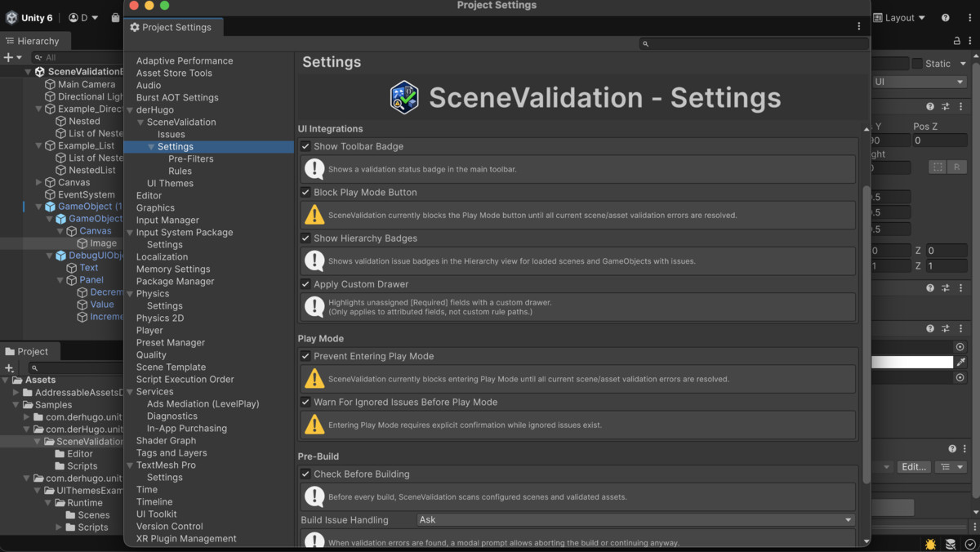This screenshot has height=552, width=980.
Task: Toggle the Inspector lock icon
Action: tap(957, 40)
